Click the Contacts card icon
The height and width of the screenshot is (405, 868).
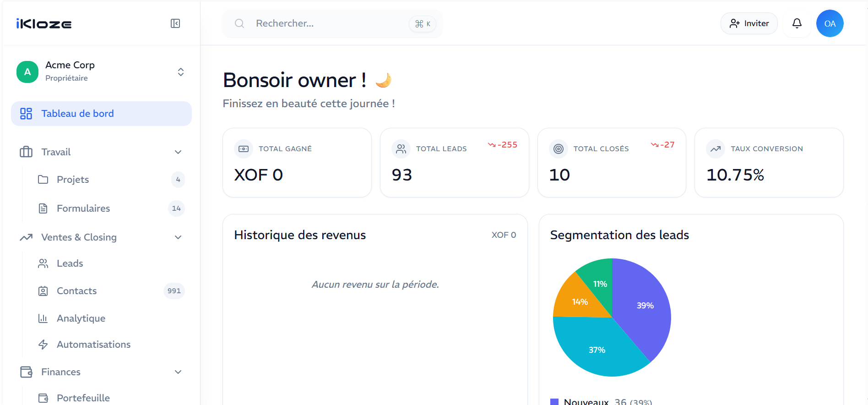click(x=43, y=291)
